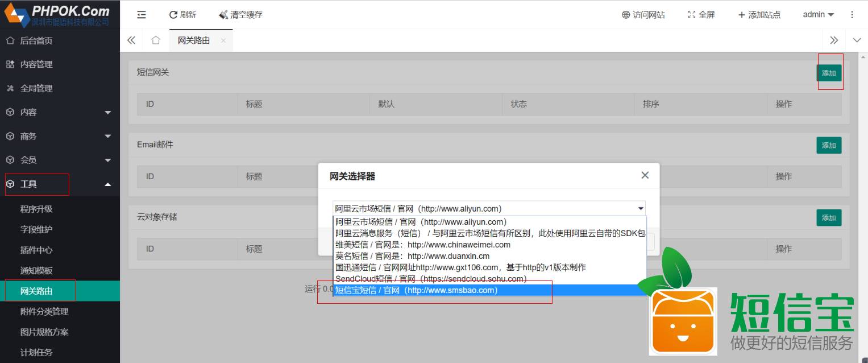Click the 刷新 refresh icon
Screen dimensions: 868x363
click(173, 15)
